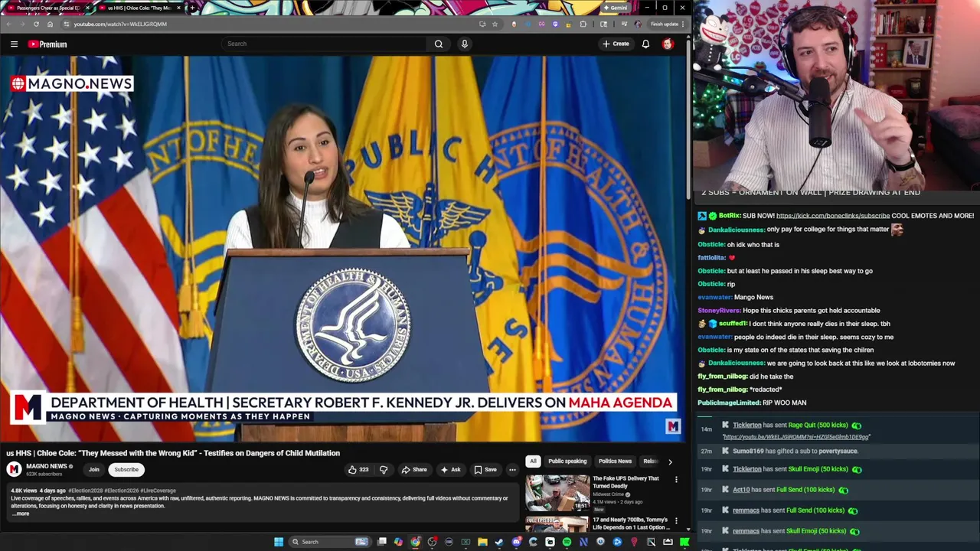Open more actions ellipsis under video
Screen dimensions: 980x551
(x=512, y=469)
